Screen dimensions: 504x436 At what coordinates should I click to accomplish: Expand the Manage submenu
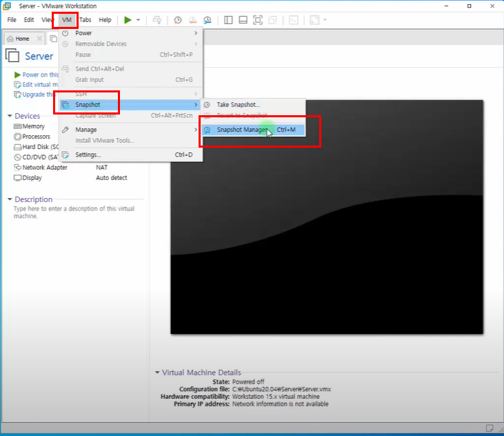tap(130, 130)
